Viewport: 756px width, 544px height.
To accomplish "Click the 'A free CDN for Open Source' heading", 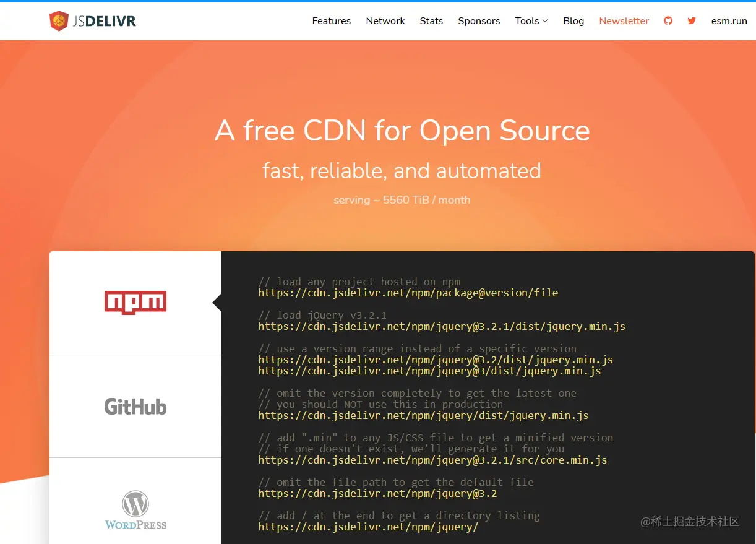I will pos(402,131).
